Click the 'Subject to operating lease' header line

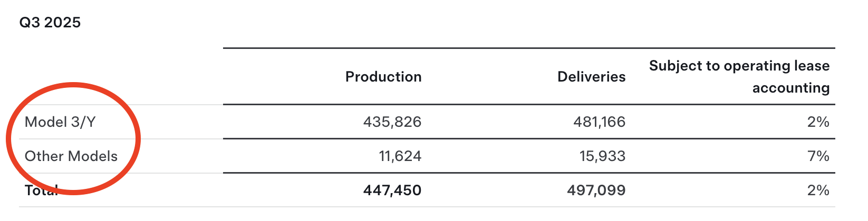[739, 66]
